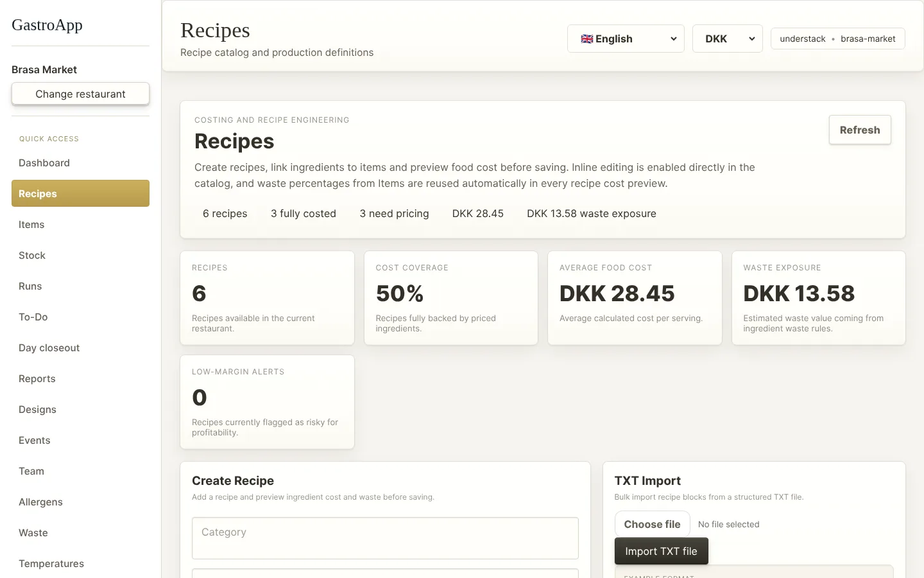Click the "No file selected" text

[x=728, y=525]
